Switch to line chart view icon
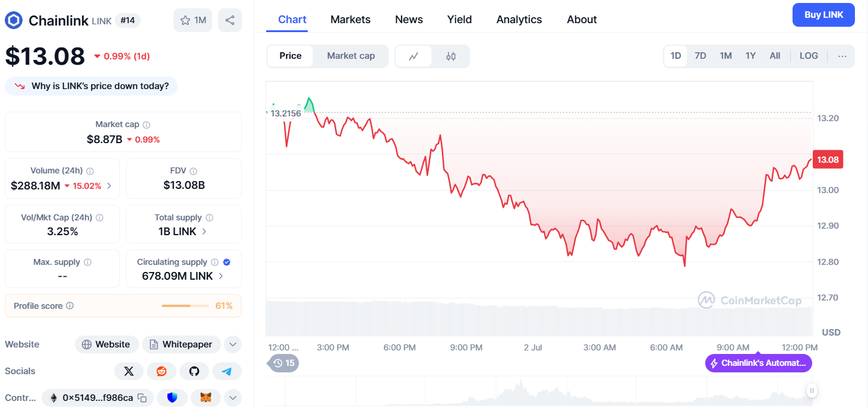Image resolution: width=868 pixels, height=408 pixels. point(414,56)
